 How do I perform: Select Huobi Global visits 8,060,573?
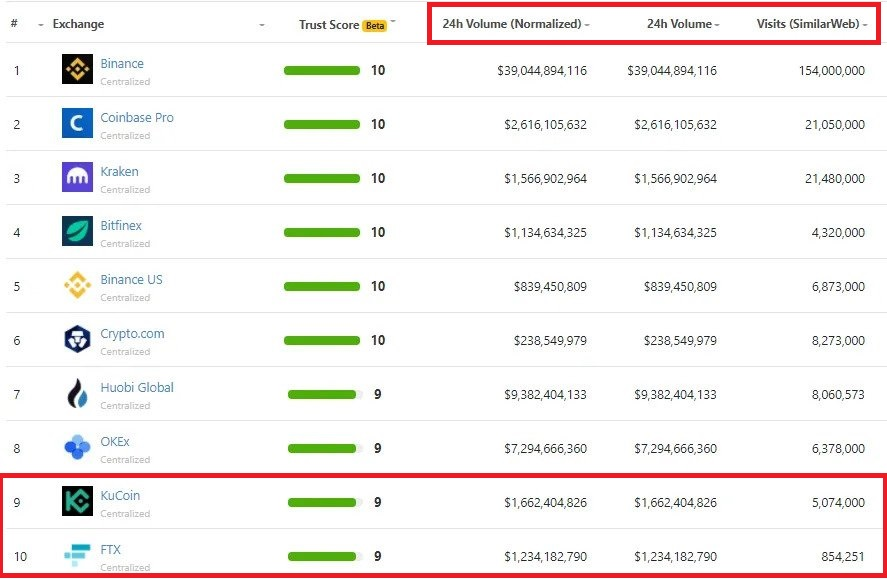click(838, 394)
